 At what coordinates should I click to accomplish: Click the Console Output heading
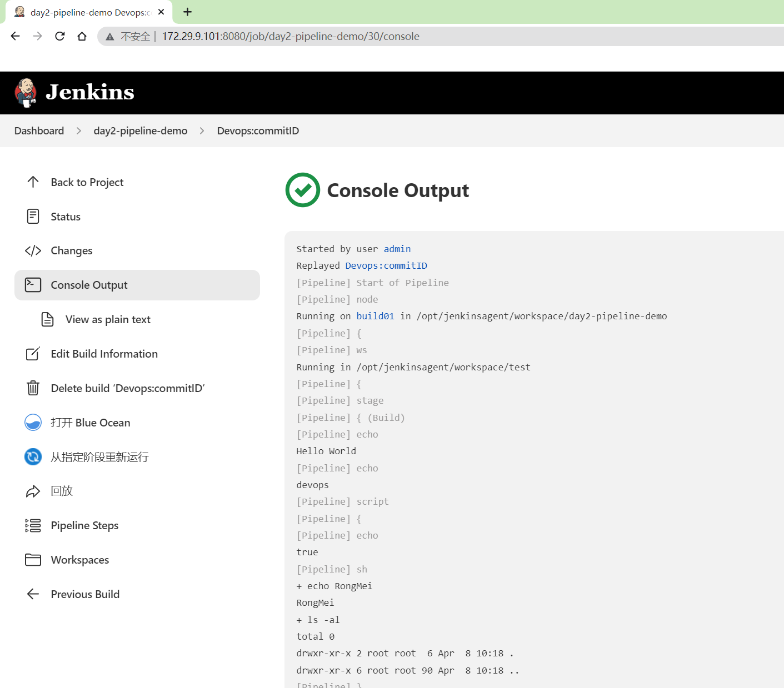398,190
